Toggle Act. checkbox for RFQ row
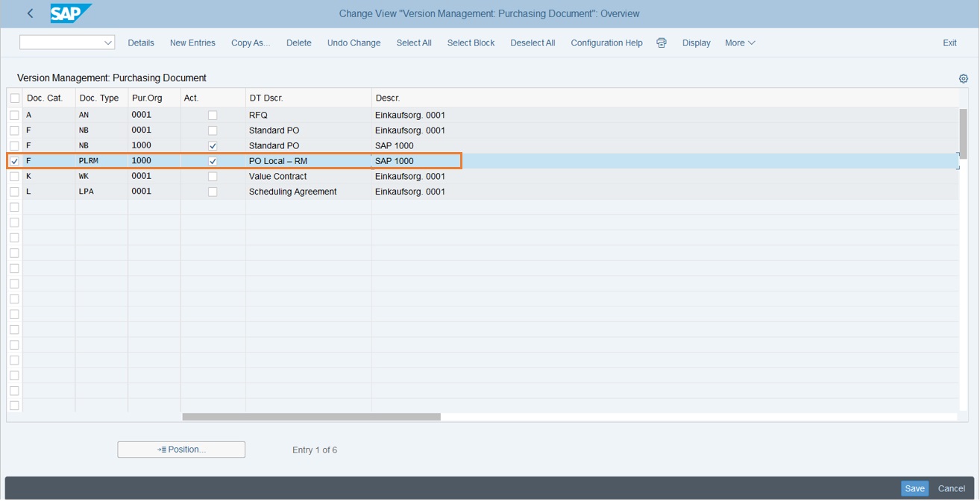Image resolution: width=980 pixels, height=501 pixels. 213,116
